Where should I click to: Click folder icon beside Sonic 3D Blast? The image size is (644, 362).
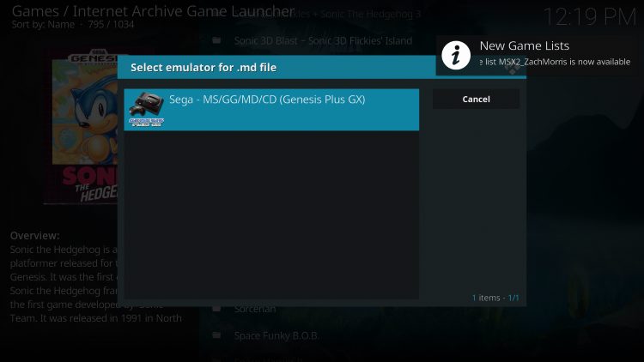pyautogui.click(x=216, y=40)
